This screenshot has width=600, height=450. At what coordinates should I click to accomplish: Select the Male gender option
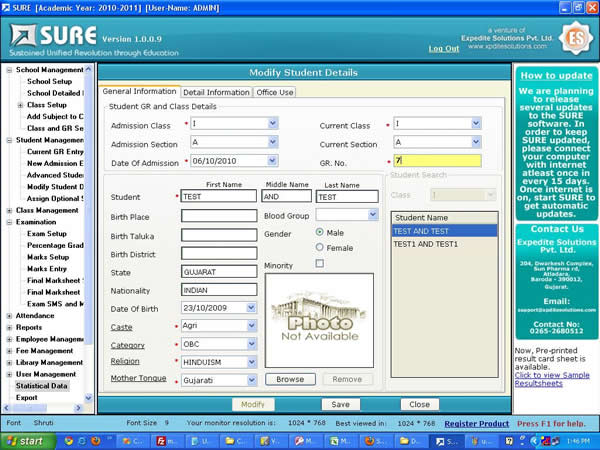(320, 232)
